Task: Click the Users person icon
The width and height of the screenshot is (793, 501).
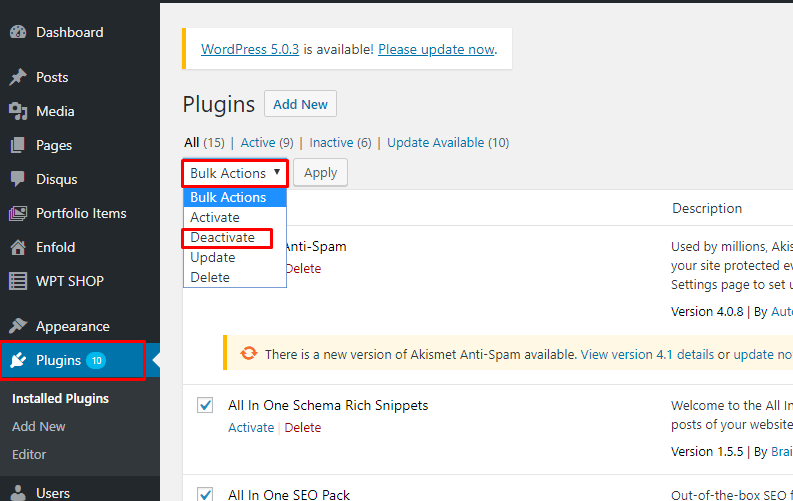Action: click(x=18, y=493)
